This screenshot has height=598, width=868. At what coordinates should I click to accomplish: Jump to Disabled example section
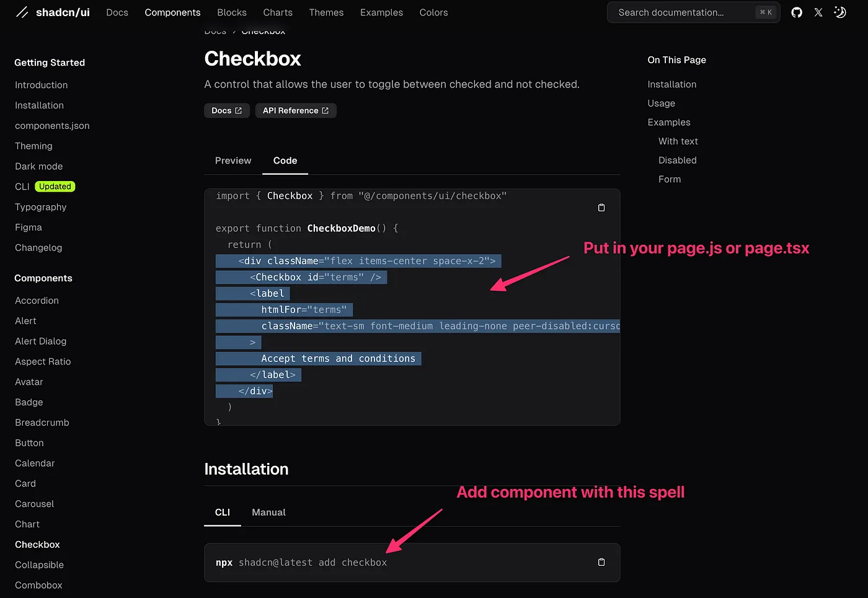coord(678,160)
